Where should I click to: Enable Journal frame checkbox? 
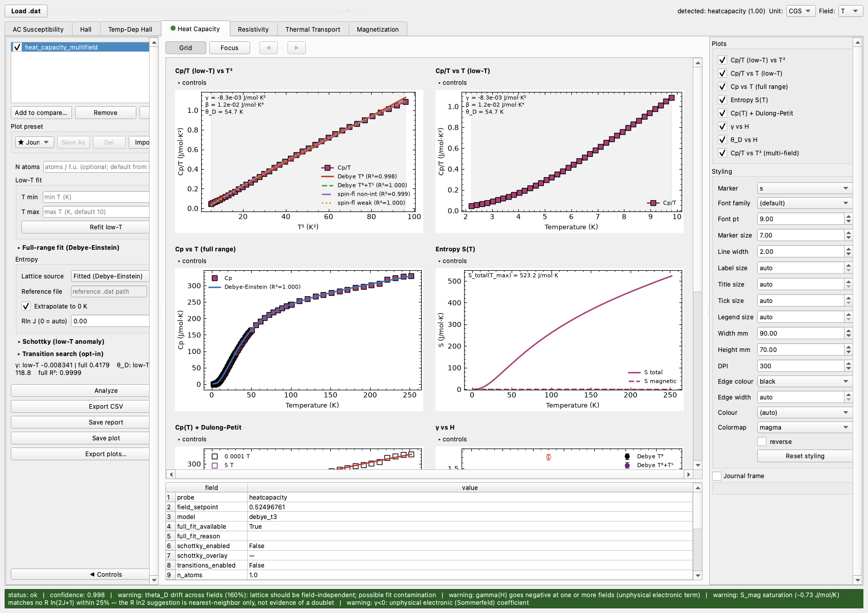click(x=717, y=476)
